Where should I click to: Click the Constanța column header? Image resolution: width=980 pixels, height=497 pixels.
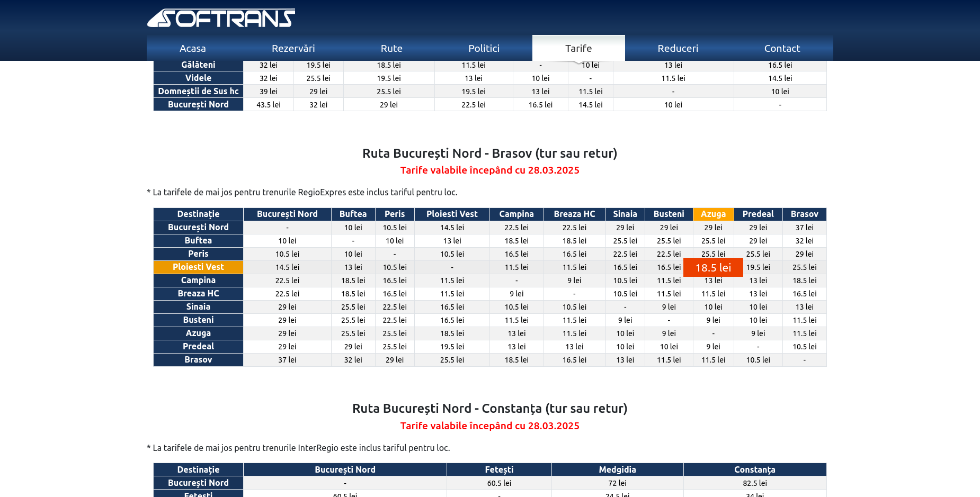754,469
